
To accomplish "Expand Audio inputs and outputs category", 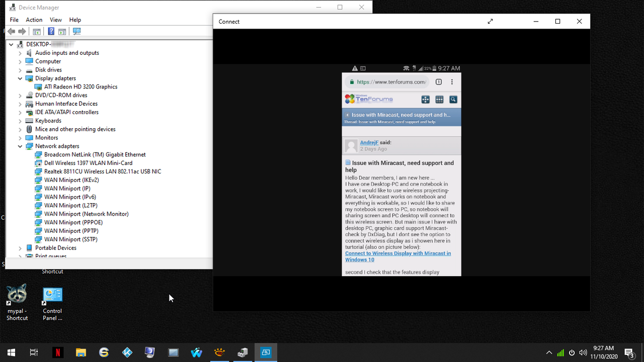I will [x=20, y=53].
